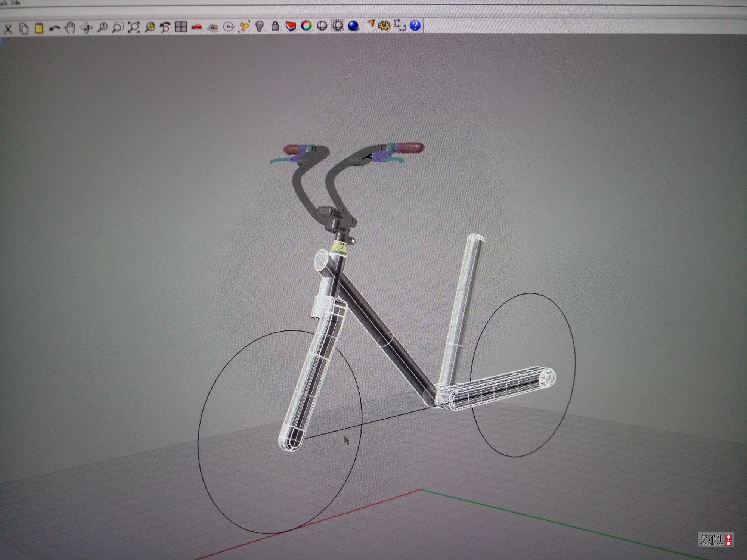Click the Render Preview wireframe sphere icon
The width and height of the screenshot is (747, 560).
pos(338,25)
